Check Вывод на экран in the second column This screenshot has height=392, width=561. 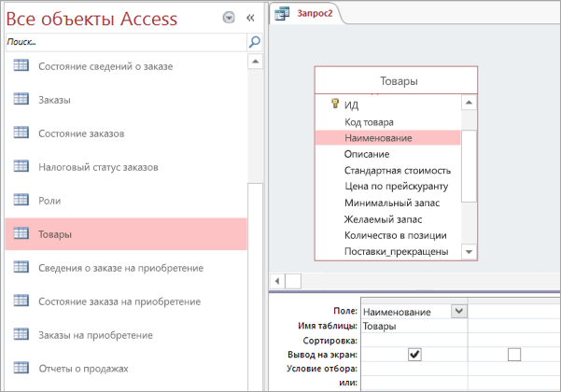point(514,355)
